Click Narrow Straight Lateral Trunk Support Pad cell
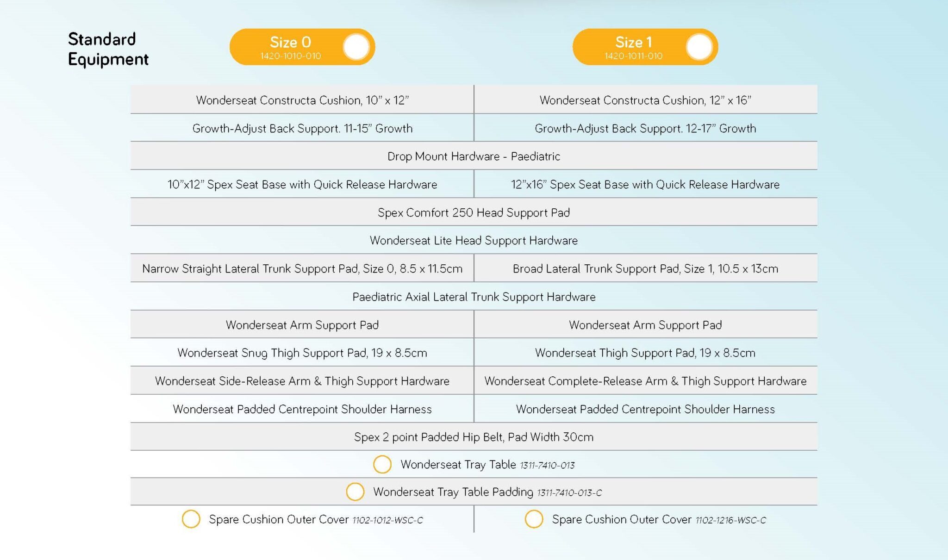 (x=302, y=268)
